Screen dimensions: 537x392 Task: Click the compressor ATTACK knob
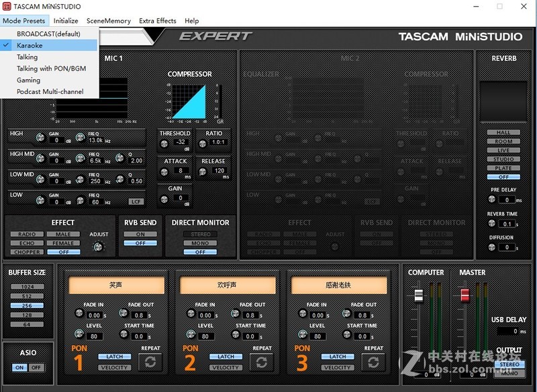point(165,171)
